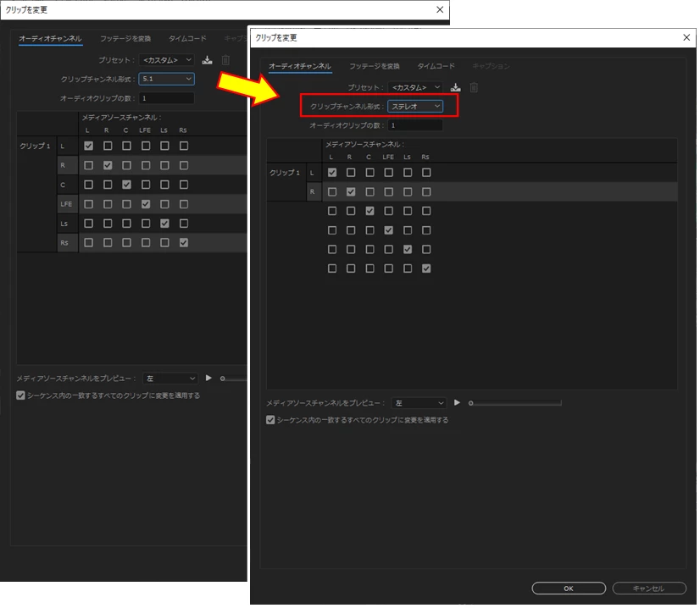The width and height of the screenshot is (700, 608).
Task: Click delete preset trash icon in back dialog
Action: click(x=226, y=60)
